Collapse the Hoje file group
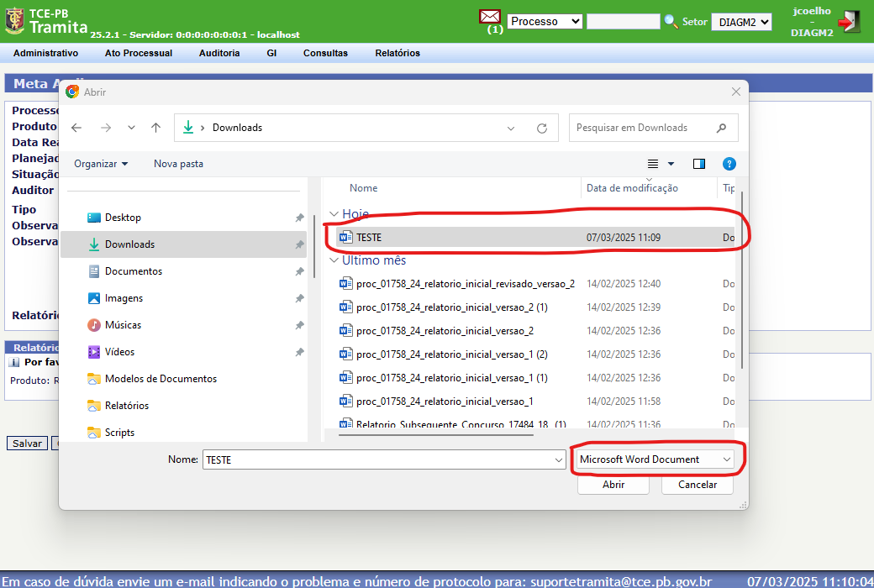The height and width of the screenshot is (588, 874). [334, 214]
